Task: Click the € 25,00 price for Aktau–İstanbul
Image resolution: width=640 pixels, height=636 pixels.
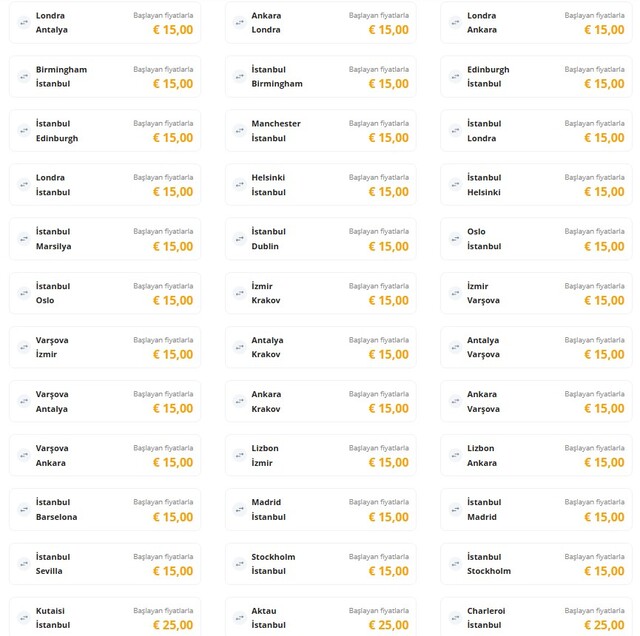Action: click(388, 625)
